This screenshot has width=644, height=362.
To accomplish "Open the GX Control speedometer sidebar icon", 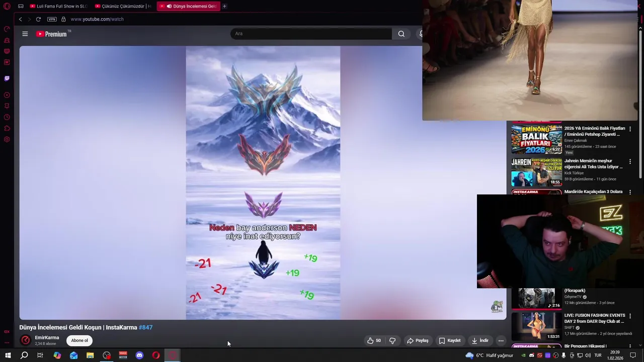I will pyautogui.click(x=7, y=29).
